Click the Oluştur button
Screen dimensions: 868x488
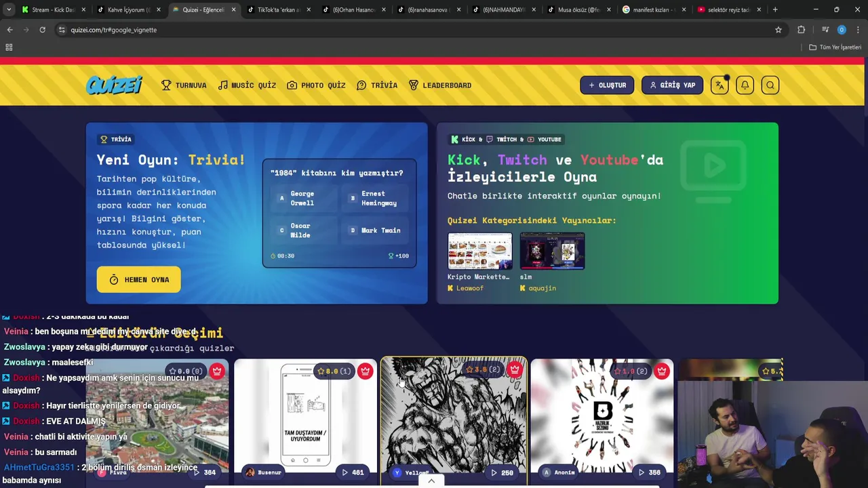(607, 85)
